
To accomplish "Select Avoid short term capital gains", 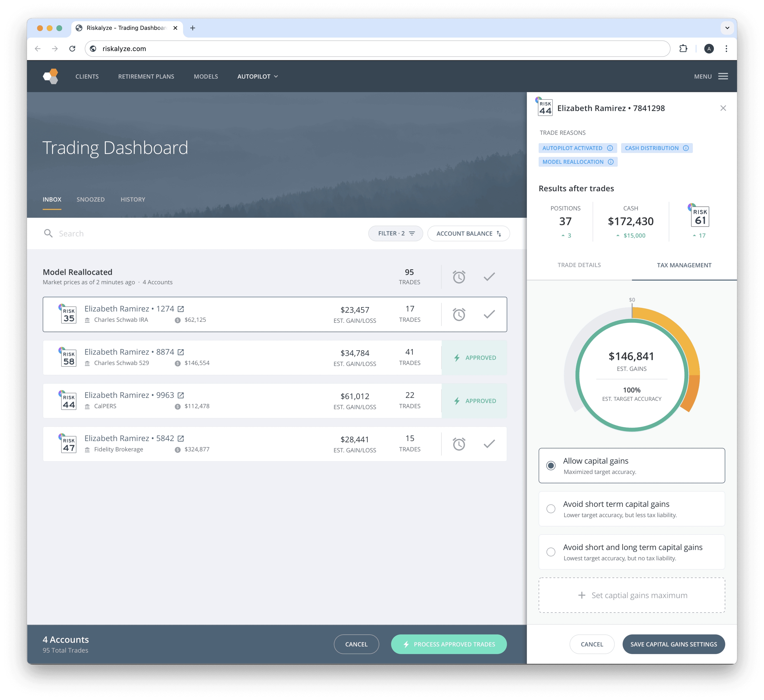I will 551,508.
